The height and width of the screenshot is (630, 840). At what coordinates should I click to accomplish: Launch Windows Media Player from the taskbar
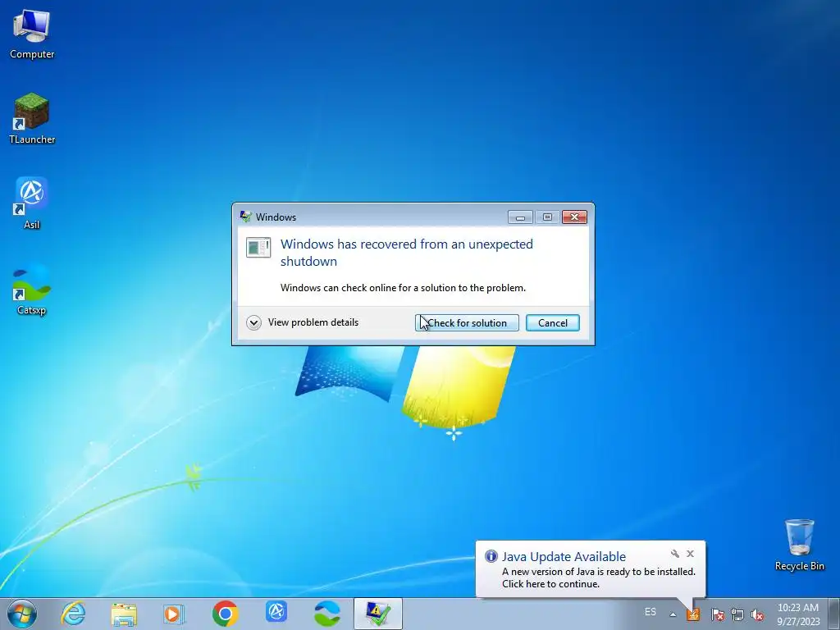[174, 614]
